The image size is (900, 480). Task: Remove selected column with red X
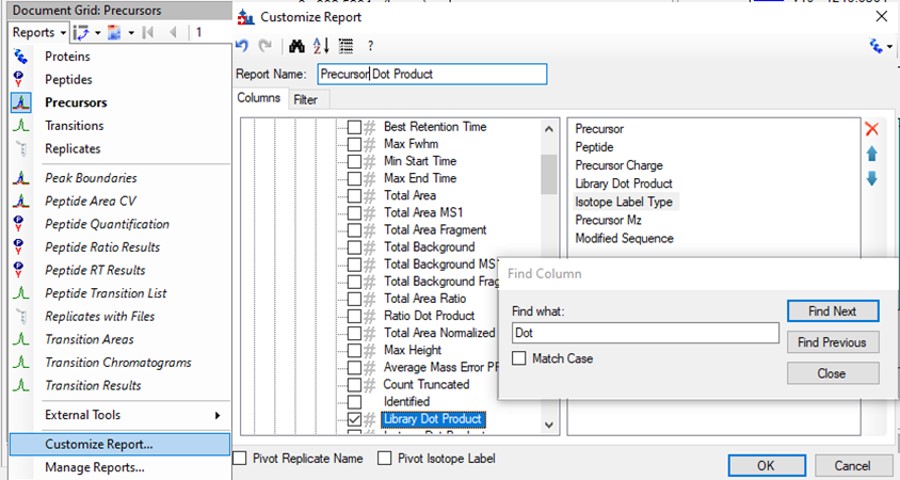pyautogui.click(x=872, y=129)
